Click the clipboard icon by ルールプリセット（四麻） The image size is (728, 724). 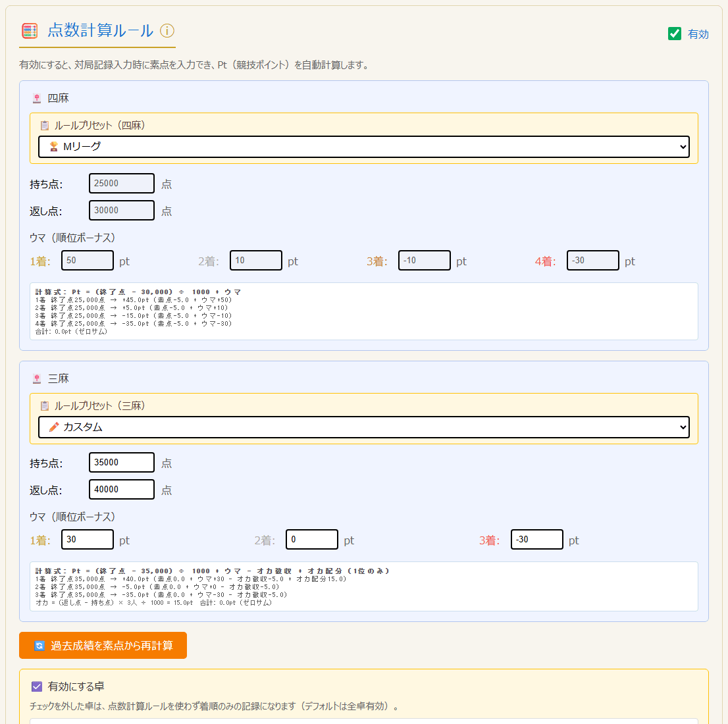coord(45,126)
